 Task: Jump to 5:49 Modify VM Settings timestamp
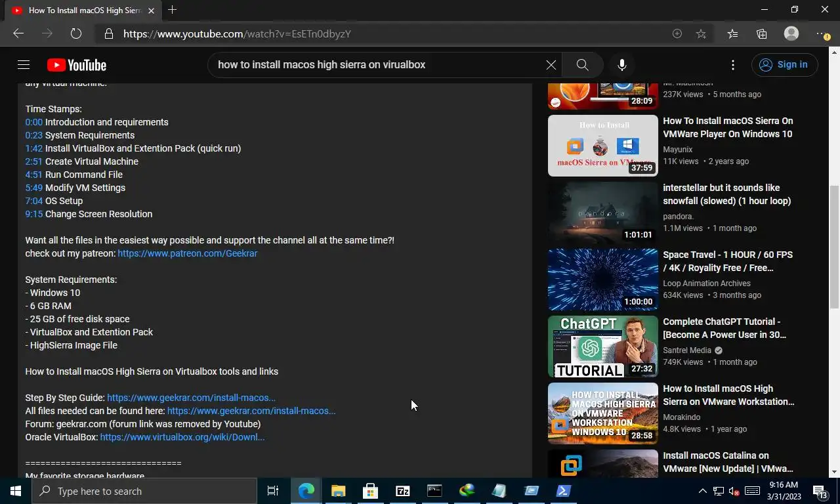pyautogui.click(x=33, y=188)
